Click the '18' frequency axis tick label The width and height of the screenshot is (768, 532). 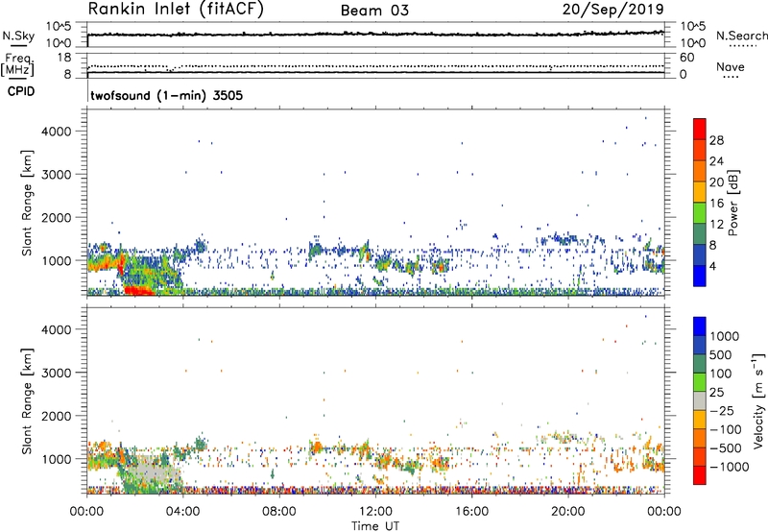(64, 58)
